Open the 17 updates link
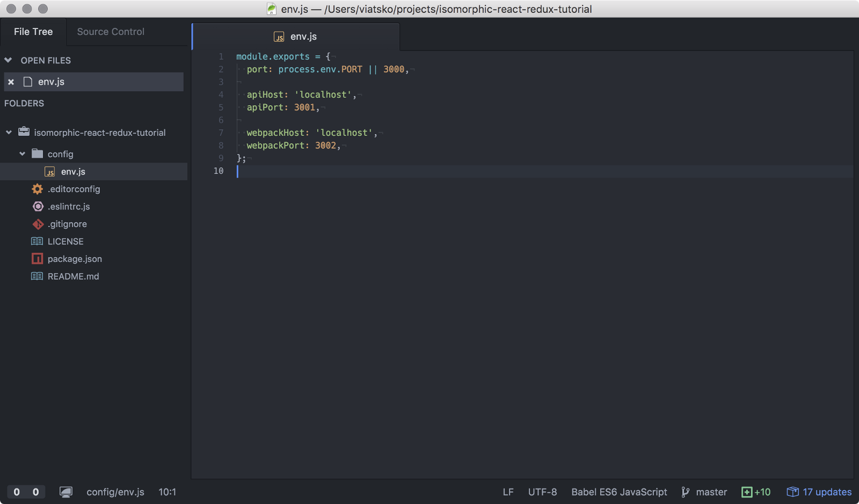 click(827, 492)
